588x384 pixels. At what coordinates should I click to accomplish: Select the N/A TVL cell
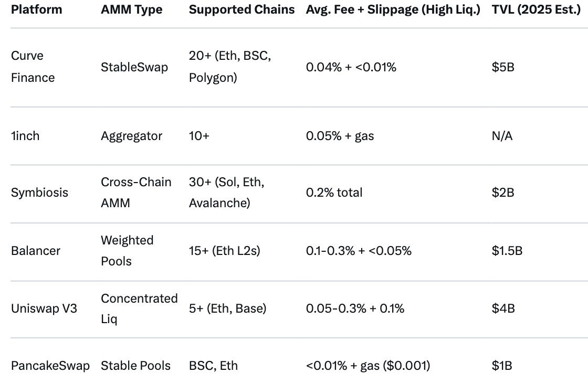click(x=502, y=136)
